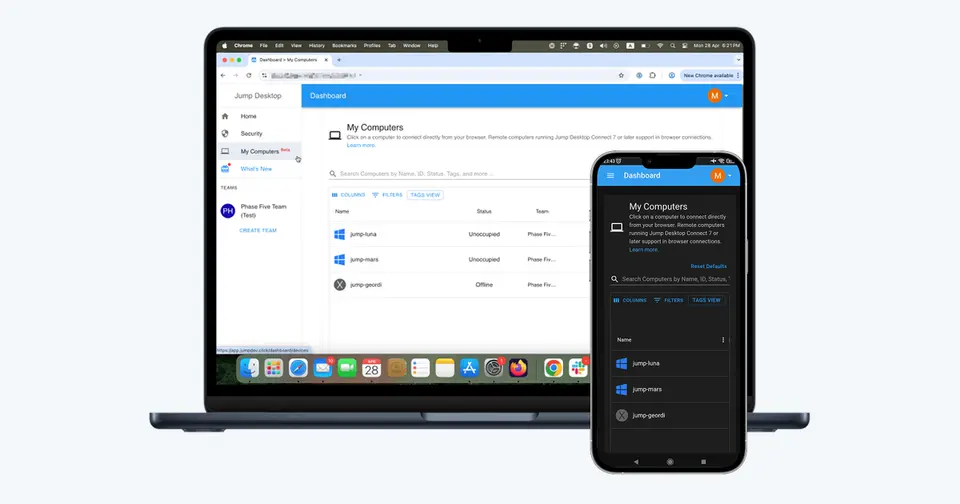Open Firefox from the Dock

point(518,368)
